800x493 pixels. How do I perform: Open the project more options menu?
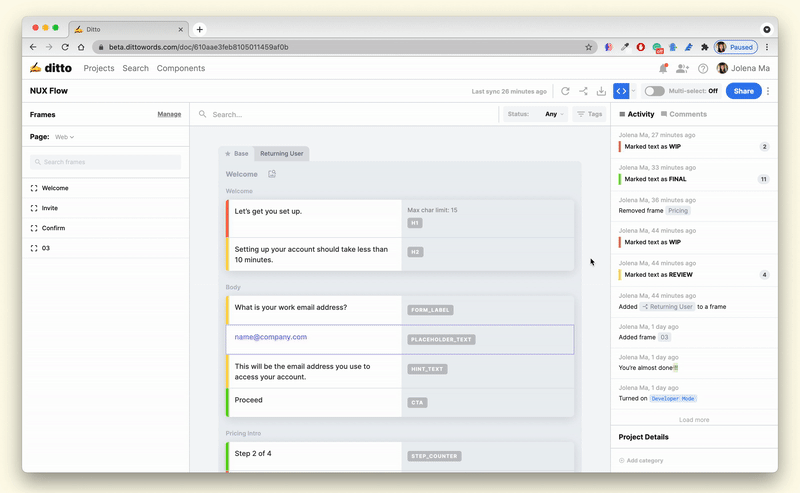pyautogui.click(x=768, y=91)
